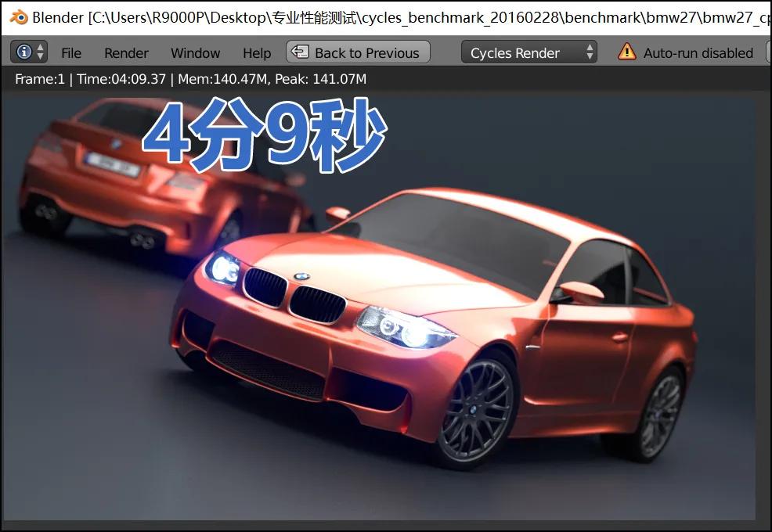Viewport: 772px width, 532px height.
Task: Click the Blender logo in the title bar
Action: [x=17, y=17]
